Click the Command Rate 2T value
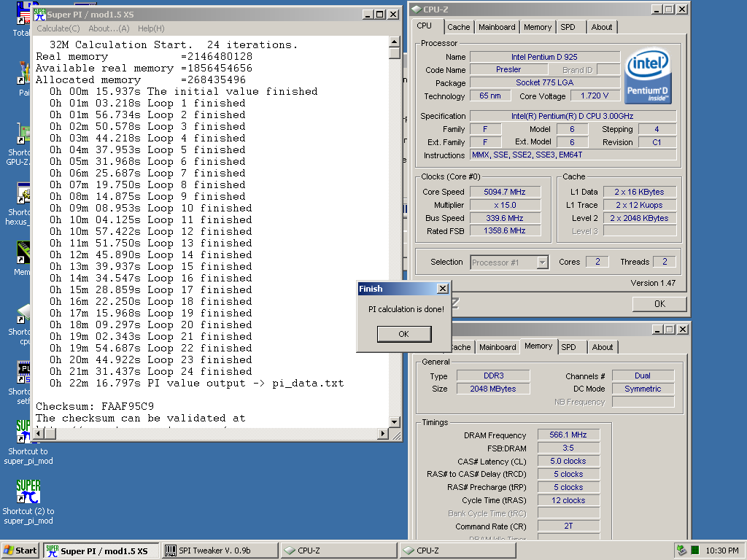 (x=568, y=526)
